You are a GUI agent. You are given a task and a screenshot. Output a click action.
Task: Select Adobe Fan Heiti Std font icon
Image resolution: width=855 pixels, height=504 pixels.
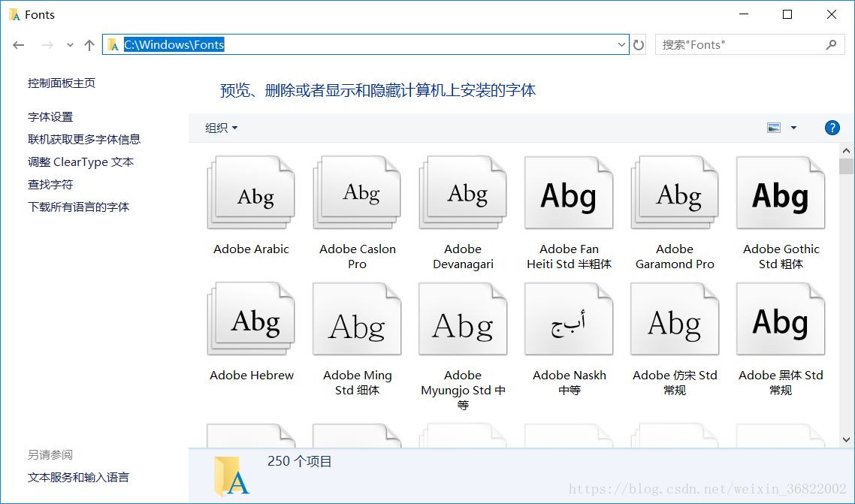[x=569, y=193]
